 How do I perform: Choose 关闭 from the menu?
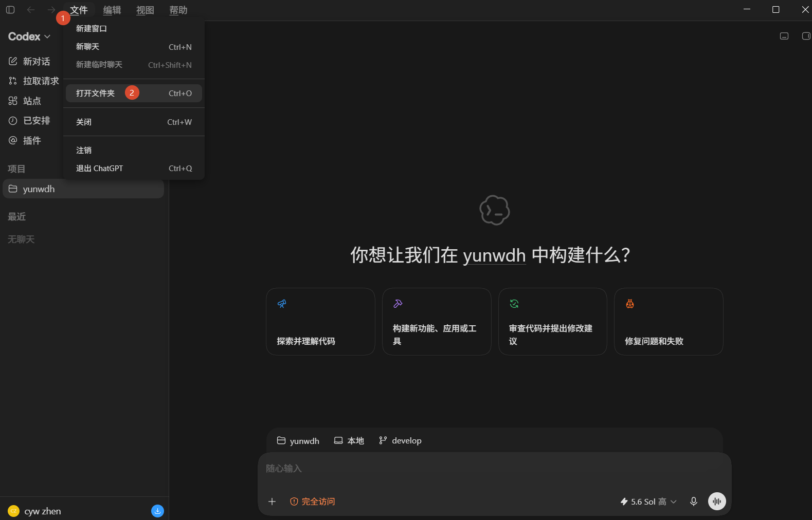(134, 122)
